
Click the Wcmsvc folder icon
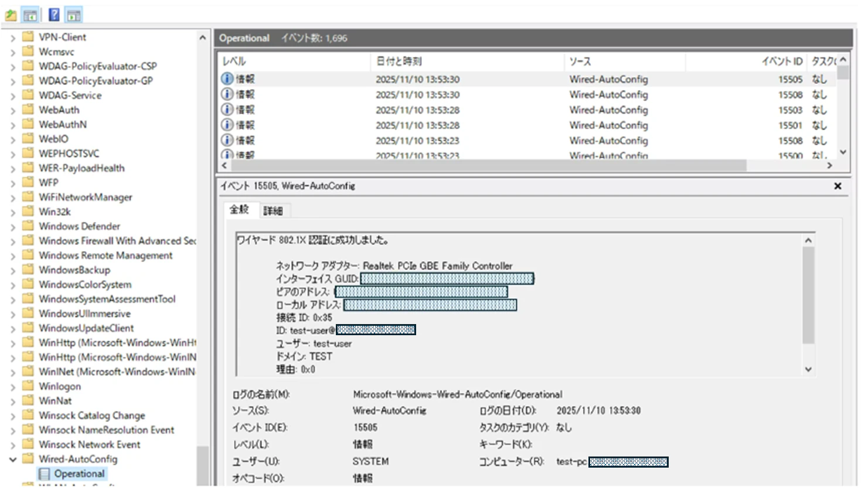coord(28,51)
